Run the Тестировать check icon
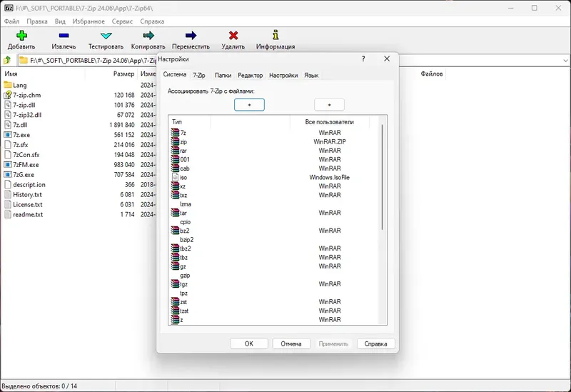Screen dimensions: 571x392 point(106,35)
